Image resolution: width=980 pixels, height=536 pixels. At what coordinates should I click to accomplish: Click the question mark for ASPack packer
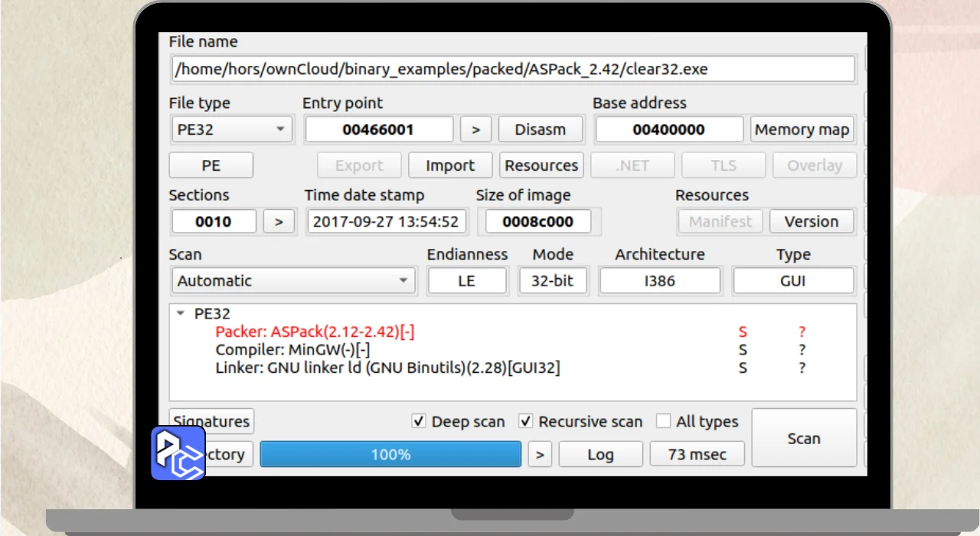pyautogui.click(x=802, y=332)
